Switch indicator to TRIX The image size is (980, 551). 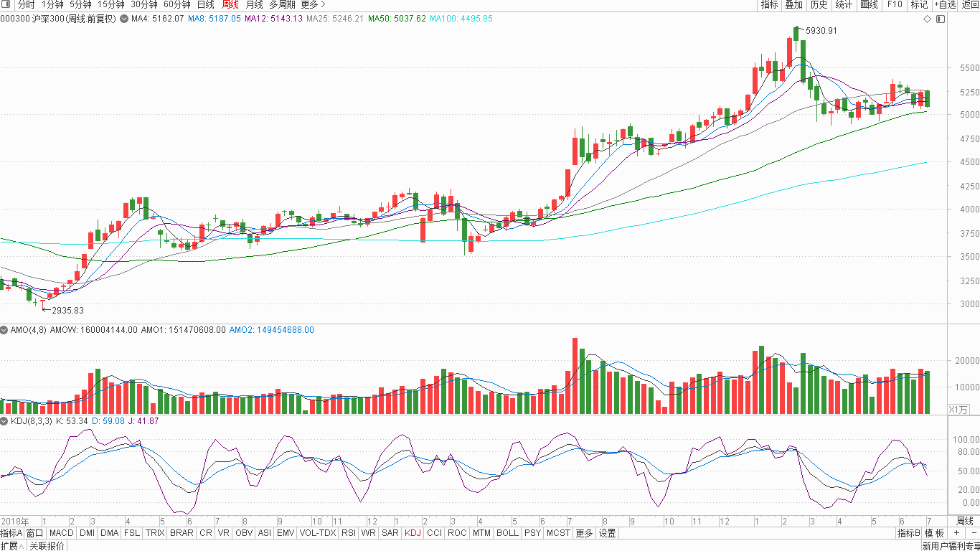pyautogui.click(x=155, y=533)
